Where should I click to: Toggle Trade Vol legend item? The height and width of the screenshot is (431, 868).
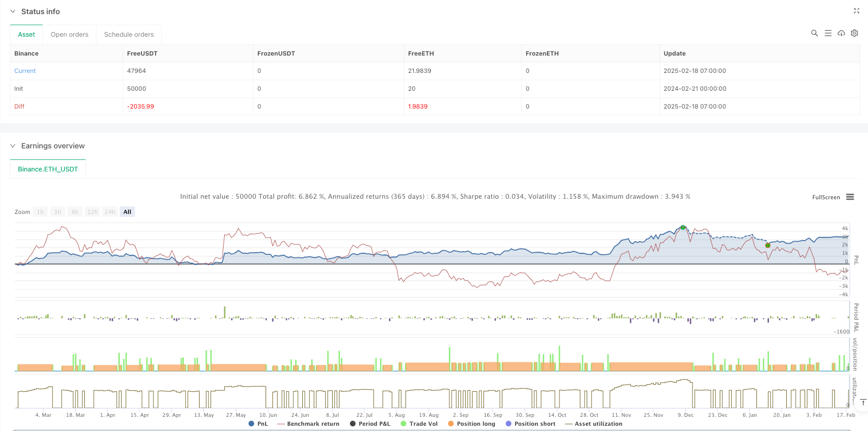(x=419, y=424)
